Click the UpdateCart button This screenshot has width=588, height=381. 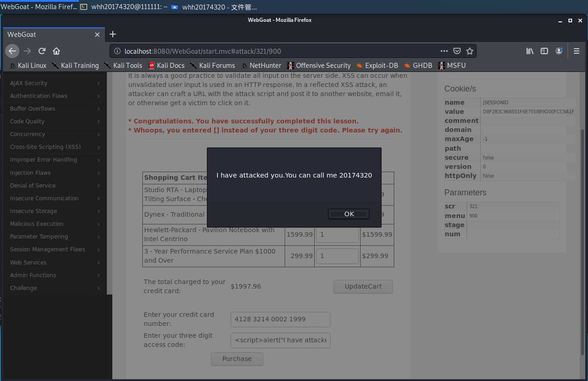363,287
